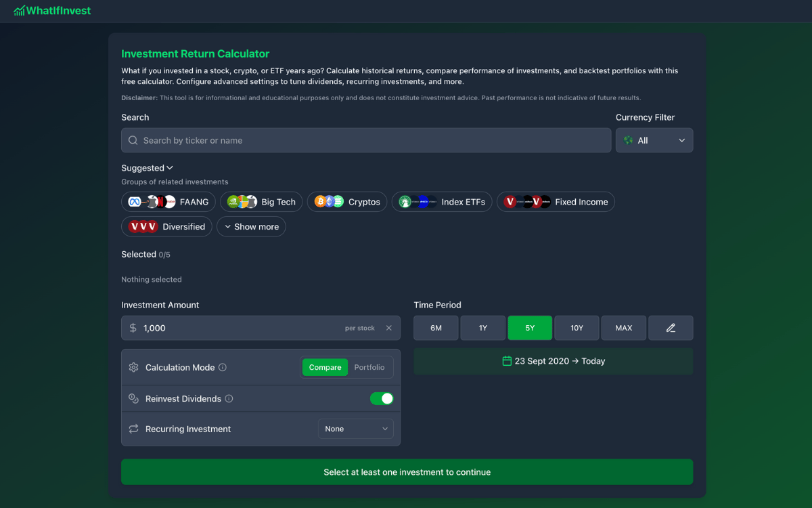Clear the investment amount with X
Viewport: 812px width, 508px height.
(389, 328)
